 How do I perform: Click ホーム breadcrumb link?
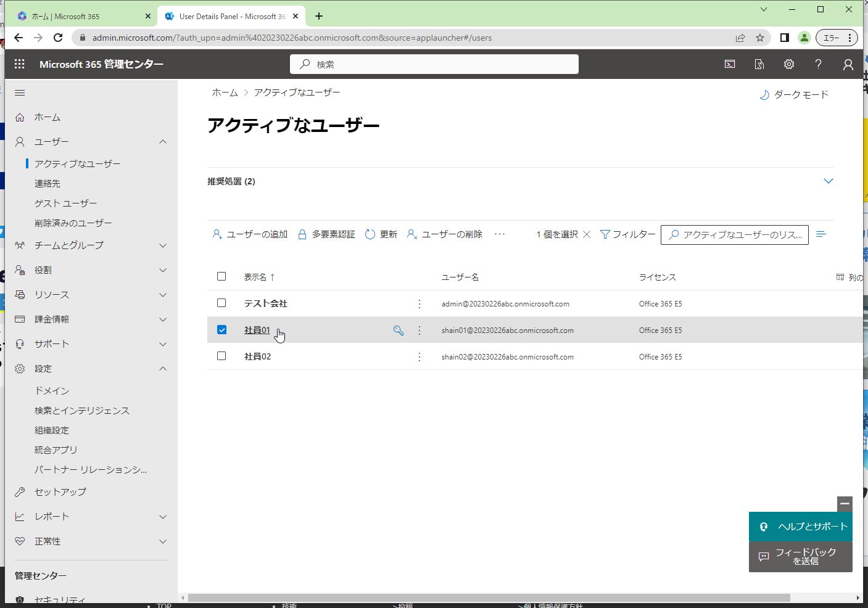point(225,92)
